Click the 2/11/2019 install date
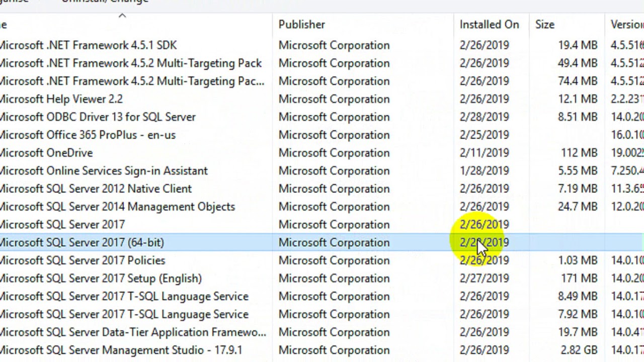Image resolution: width=644 pixels, height=362 pixels. (x=484, y=153)
